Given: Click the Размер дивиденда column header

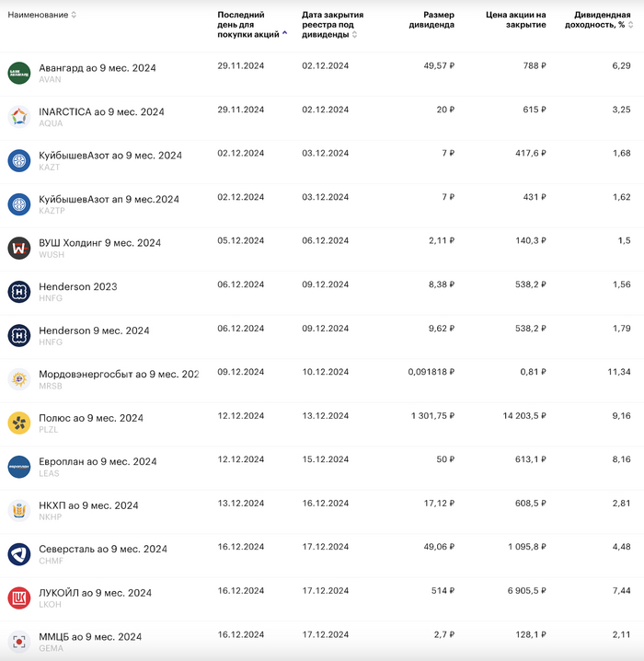Looking at the screenshot, I should (x=431, y=20).
